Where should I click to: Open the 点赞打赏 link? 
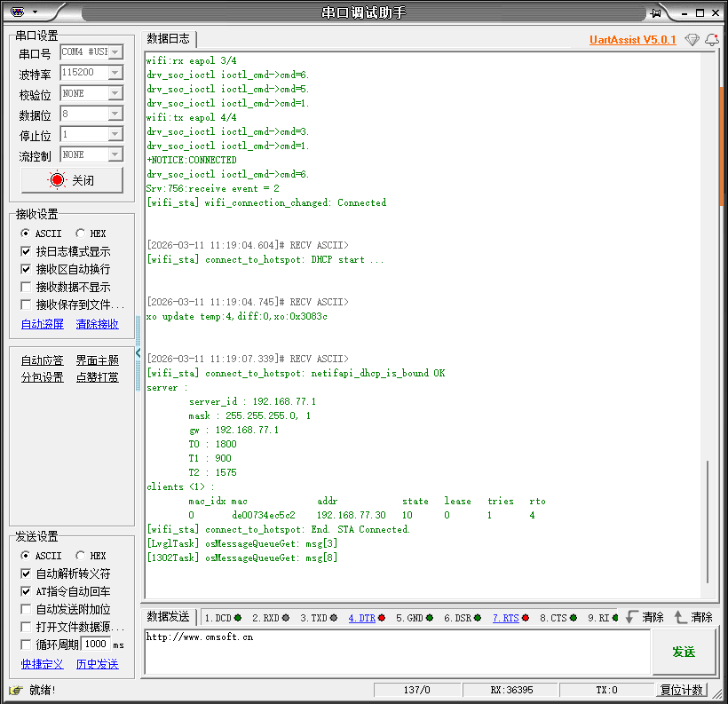(x=97, y=377)
